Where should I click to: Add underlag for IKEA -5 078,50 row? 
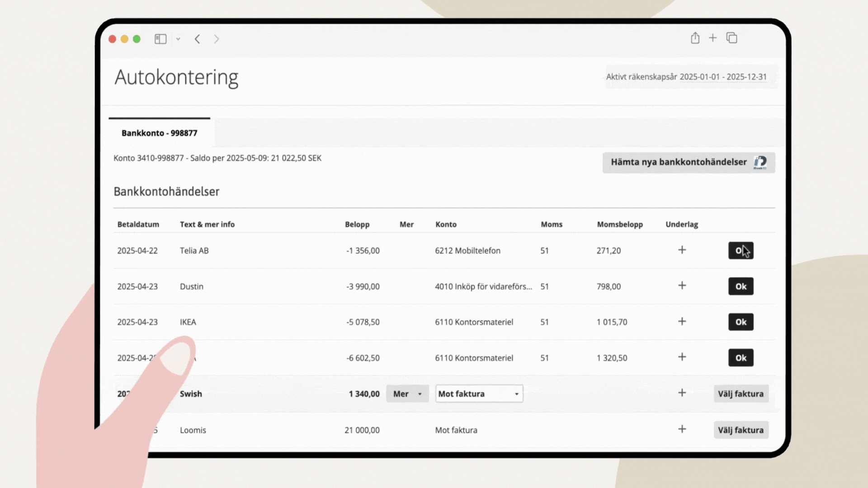point(682,321)
